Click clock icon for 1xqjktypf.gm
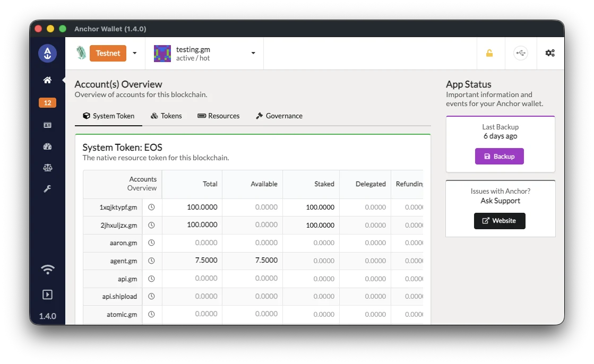Viewport: 594px width, 364px height. (151, 207)
